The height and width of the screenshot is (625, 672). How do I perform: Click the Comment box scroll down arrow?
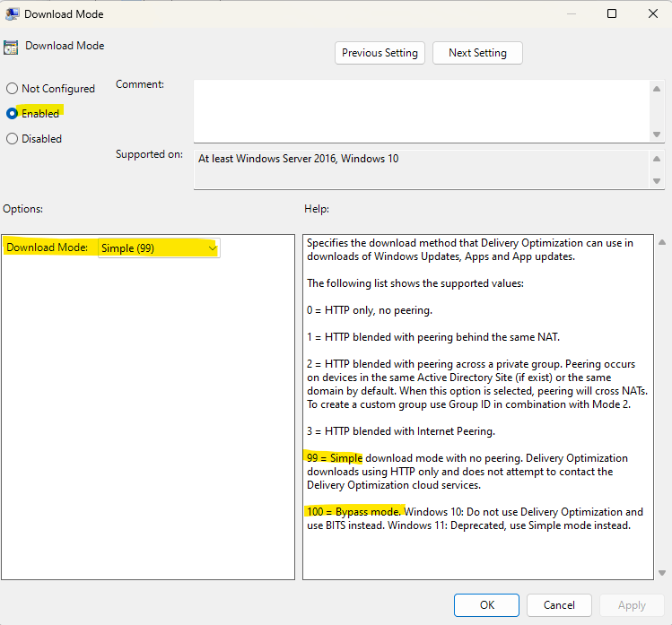tap(657, 135)
